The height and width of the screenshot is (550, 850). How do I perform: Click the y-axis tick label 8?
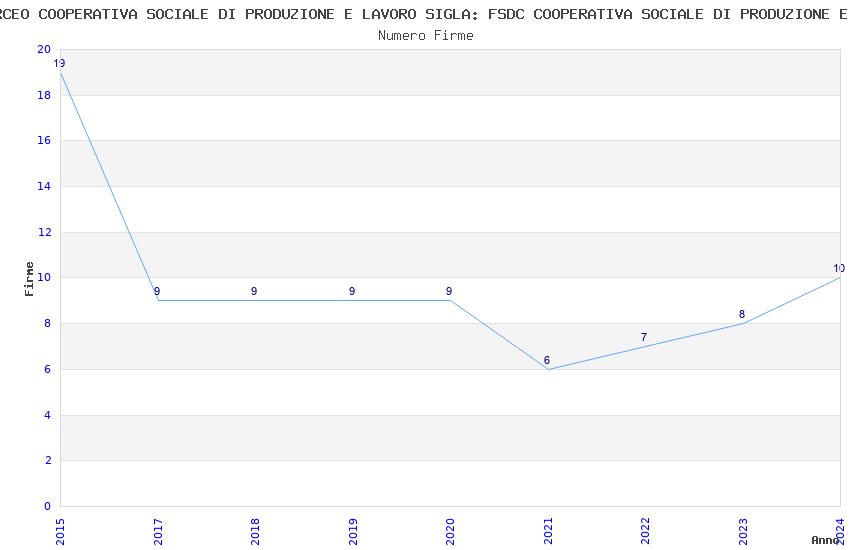tap(48, 323)
